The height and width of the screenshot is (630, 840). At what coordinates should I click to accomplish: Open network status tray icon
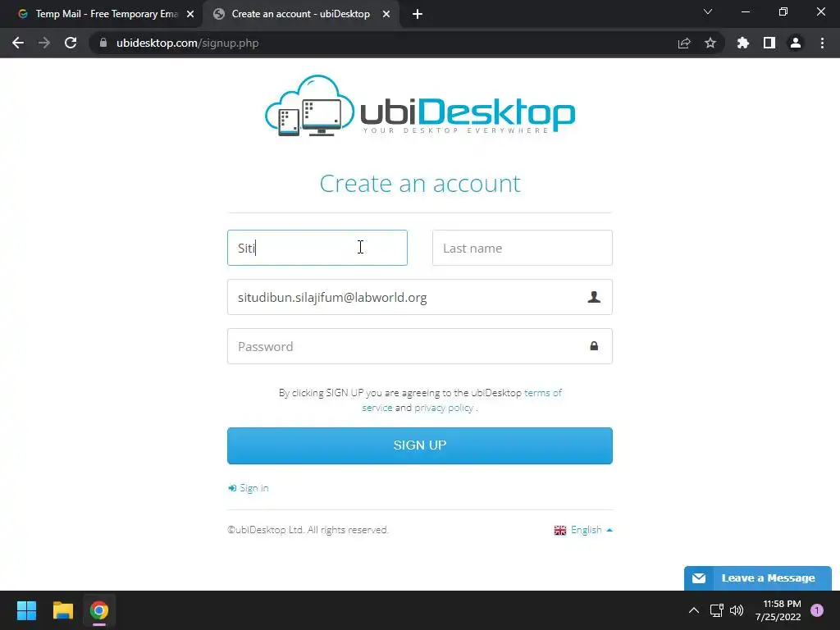coord(716,610)
